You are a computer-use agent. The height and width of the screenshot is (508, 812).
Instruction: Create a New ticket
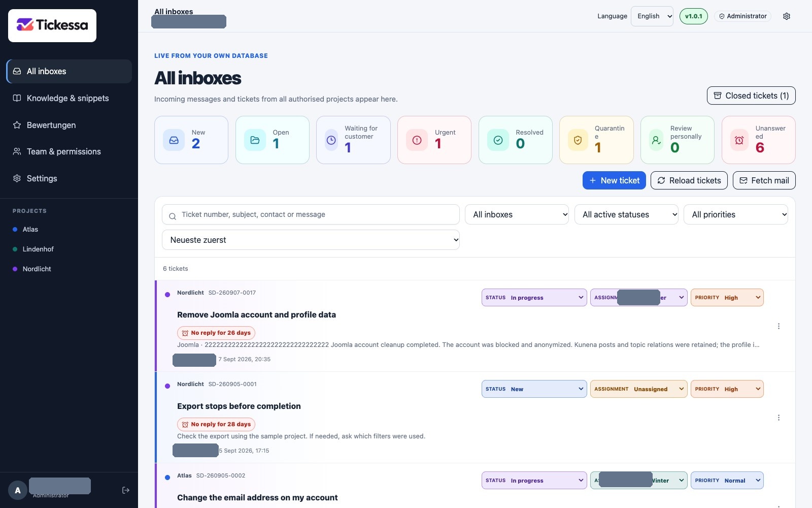coord(614,180)
